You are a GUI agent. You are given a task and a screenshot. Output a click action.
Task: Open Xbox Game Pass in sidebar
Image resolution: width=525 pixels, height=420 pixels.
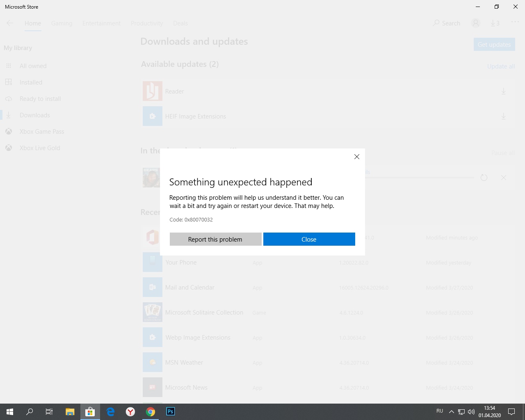pyautogui.click(x=42, y=132)
